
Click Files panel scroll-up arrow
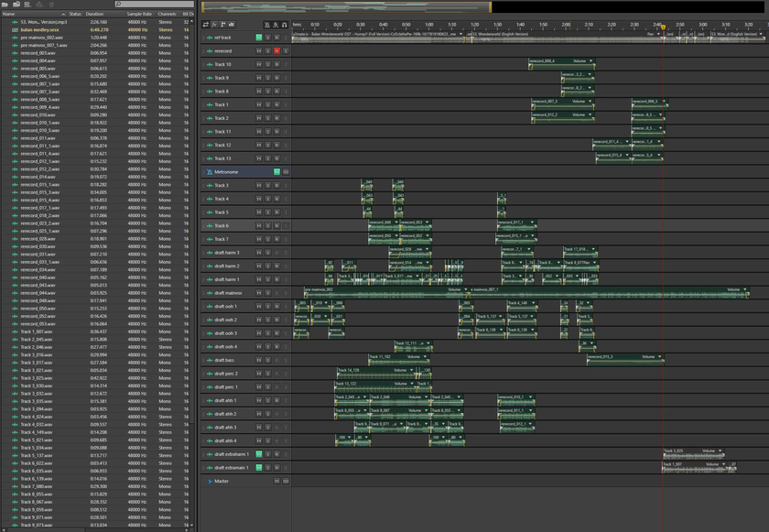click(191, 22)
